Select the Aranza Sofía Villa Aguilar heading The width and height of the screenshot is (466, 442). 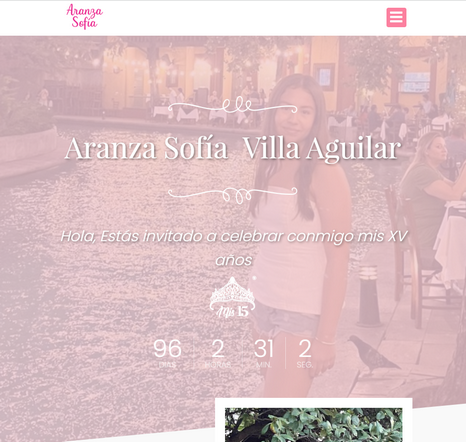point(233,148)
